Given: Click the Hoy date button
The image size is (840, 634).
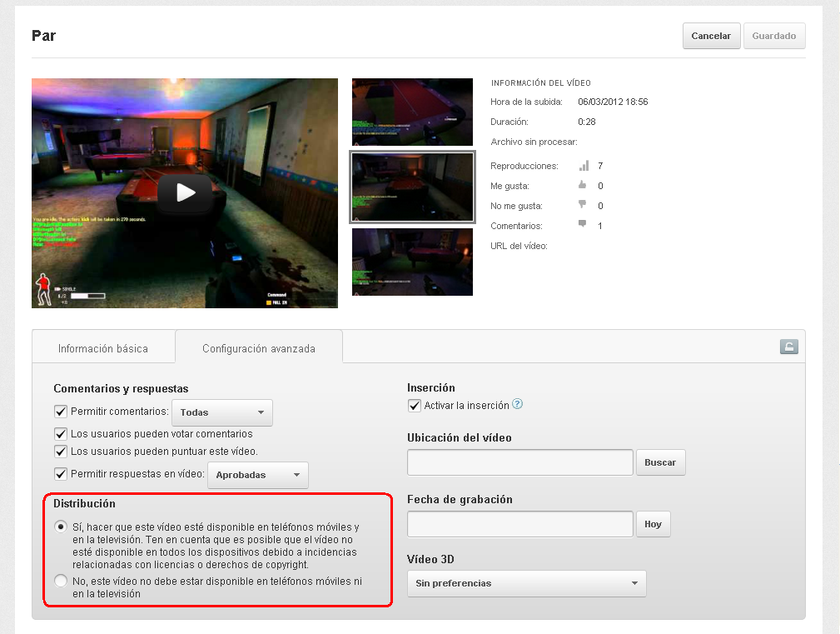Looking at the screenshot, I should tap(653, 524).
